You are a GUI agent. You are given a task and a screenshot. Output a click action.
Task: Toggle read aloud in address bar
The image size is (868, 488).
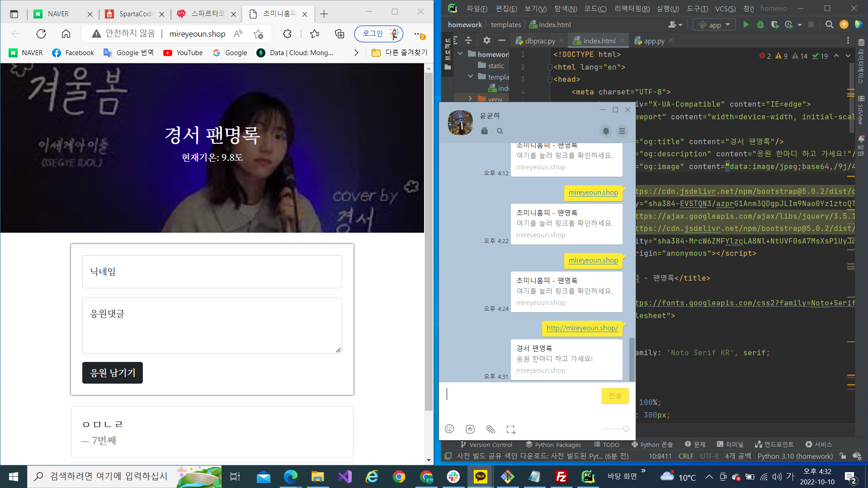pyautogui.click(x=238, y=33)
